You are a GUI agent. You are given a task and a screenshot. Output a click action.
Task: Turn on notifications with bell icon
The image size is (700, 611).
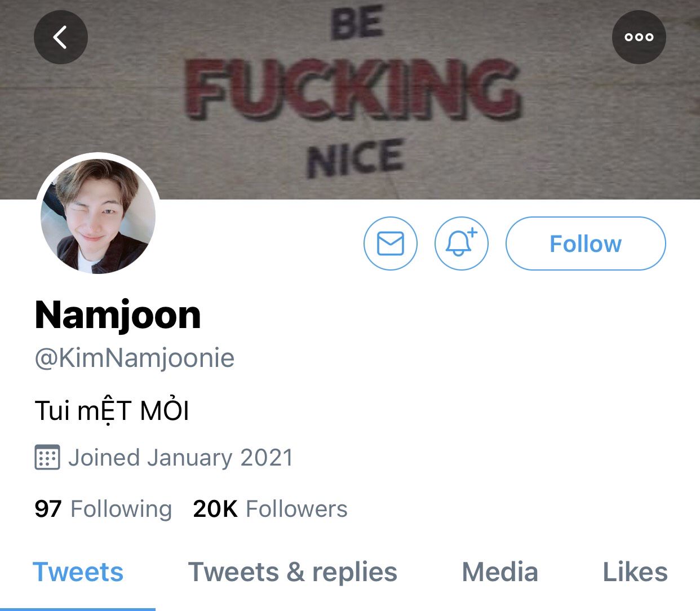tap(461, 243)
